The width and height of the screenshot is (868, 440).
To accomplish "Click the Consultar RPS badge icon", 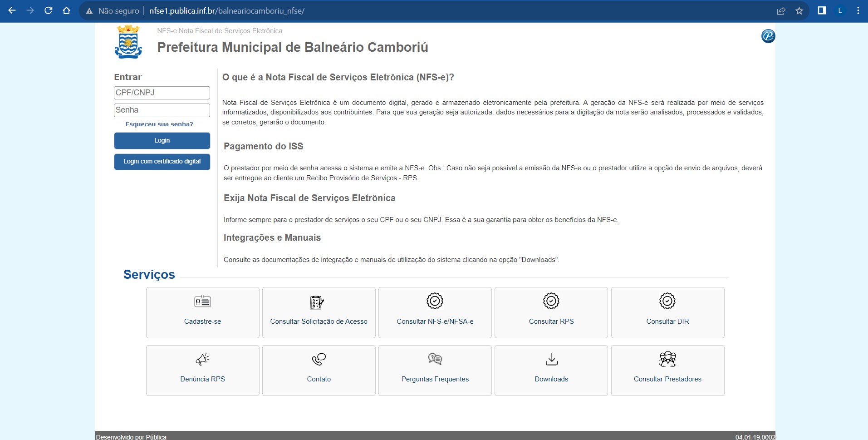I will pos(551,301).
